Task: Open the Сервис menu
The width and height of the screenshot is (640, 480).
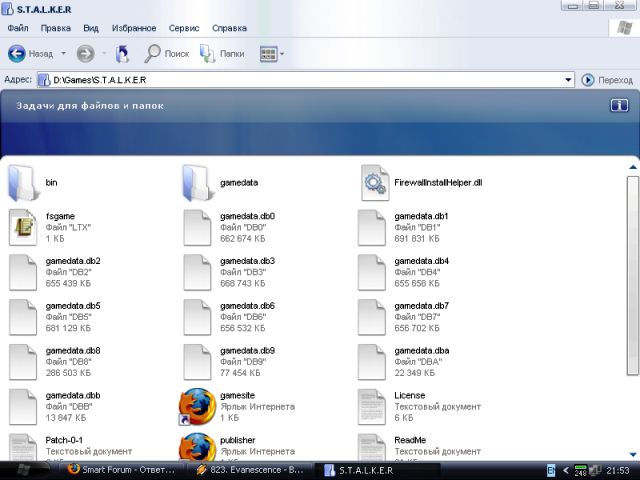Action: pos(184,28)
